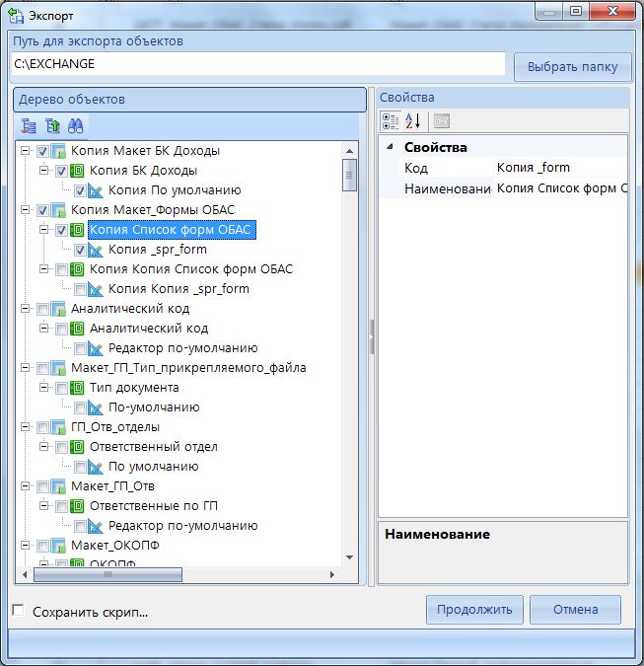
Task: Click the Продолжить button
Action: click(x=474, y=610)
